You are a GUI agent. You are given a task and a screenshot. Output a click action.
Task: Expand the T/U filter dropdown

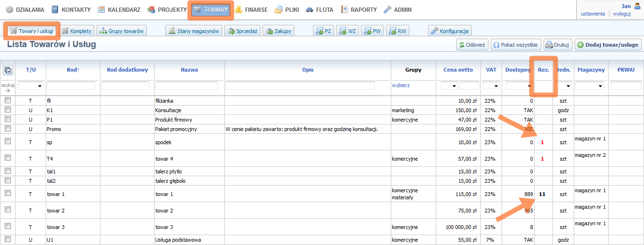pos(31,86)
